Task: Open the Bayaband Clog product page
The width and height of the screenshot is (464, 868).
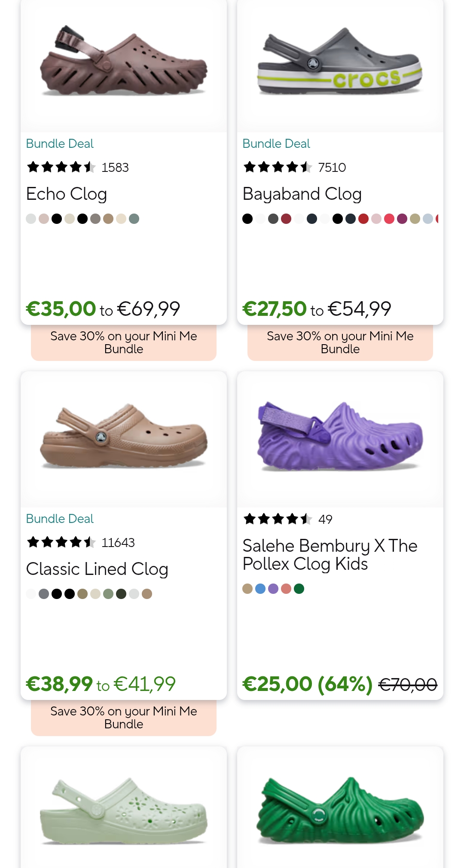Action: tap(302, 194)
